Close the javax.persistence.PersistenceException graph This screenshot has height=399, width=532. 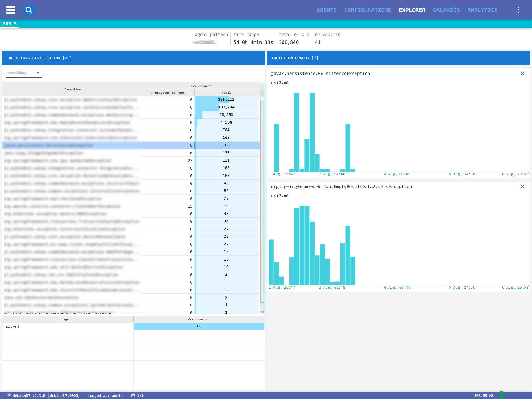pos(523,73)
